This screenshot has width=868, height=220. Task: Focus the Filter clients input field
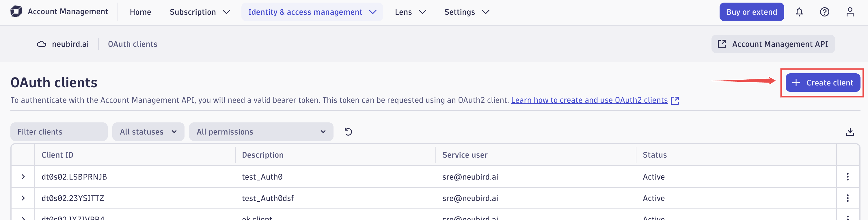click(59, 132)
